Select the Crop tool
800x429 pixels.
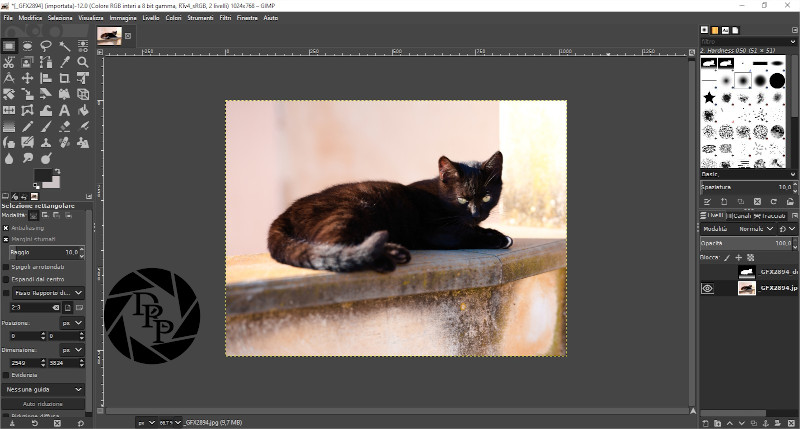64,78
